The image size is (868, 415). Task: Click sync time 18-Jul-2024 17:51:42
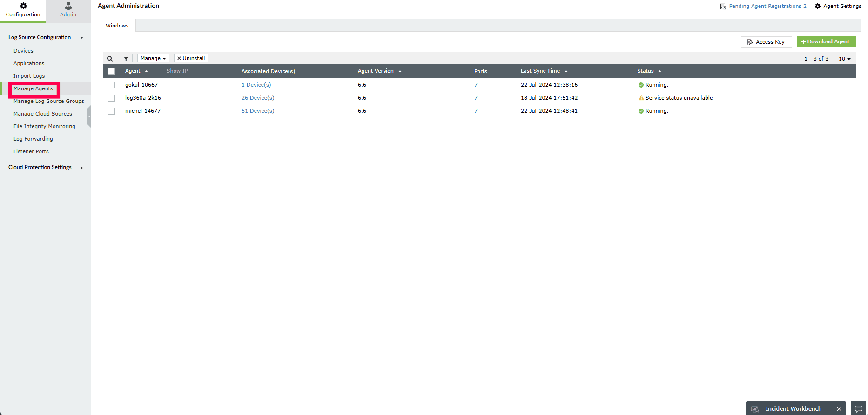coord(549,98)
